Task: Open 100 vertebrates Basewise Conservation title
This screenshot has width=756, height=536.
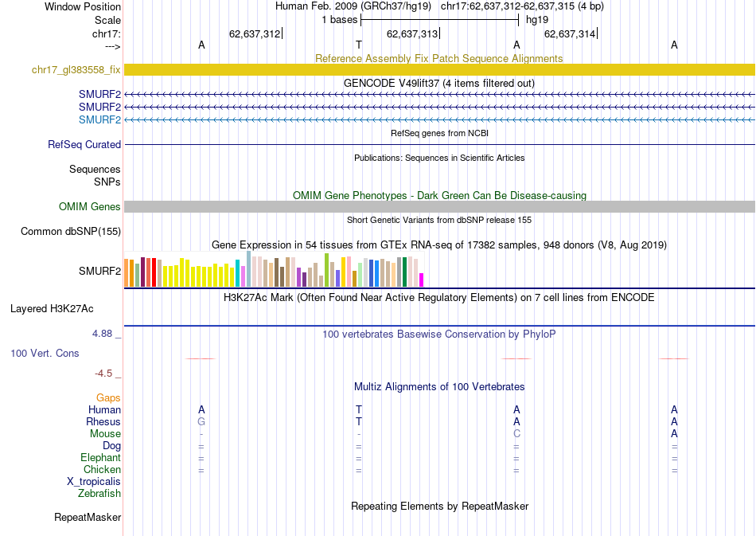Action: [x=439, y=334]
